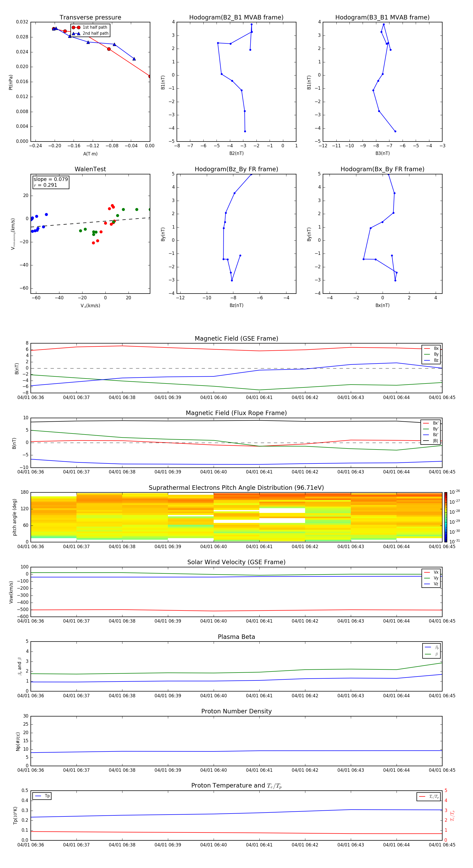Click the "10^-31" colorbar tick label
The image size is (473, 868).
click(455, 542)
